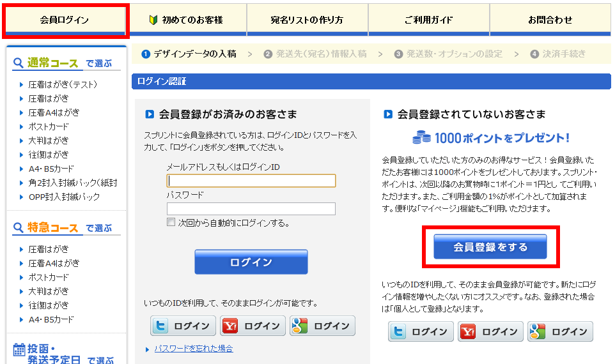Select 角2封入封緘パック(紙封 in 通常コース
615x364 pixels.
pos(73,183)
